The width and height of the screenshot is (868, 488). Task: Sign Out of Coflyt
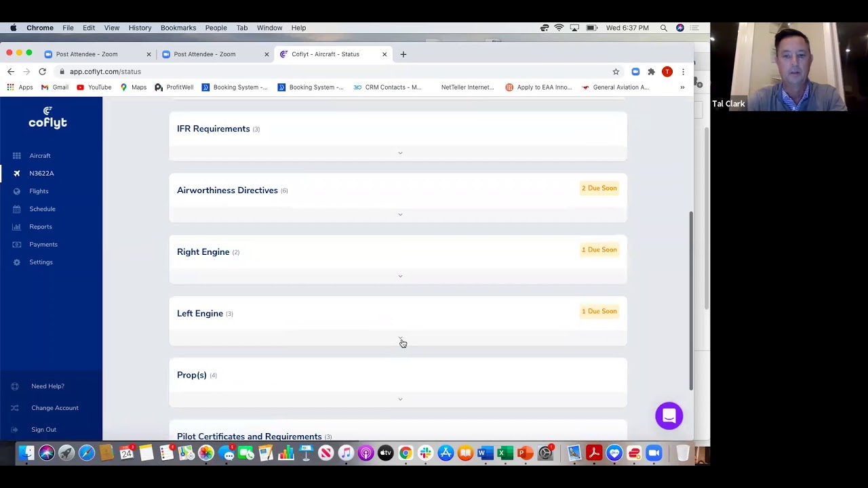[x=43, y=430]
